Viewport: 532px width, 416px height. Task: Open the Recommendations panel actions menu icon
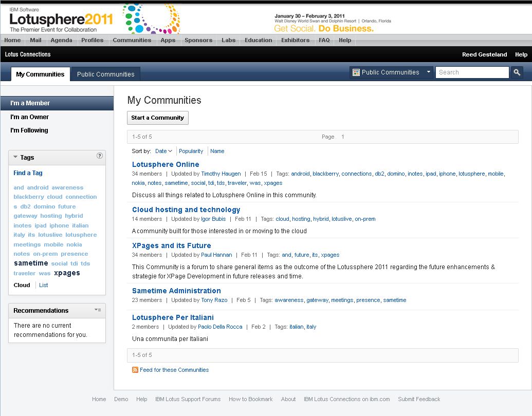98,310
